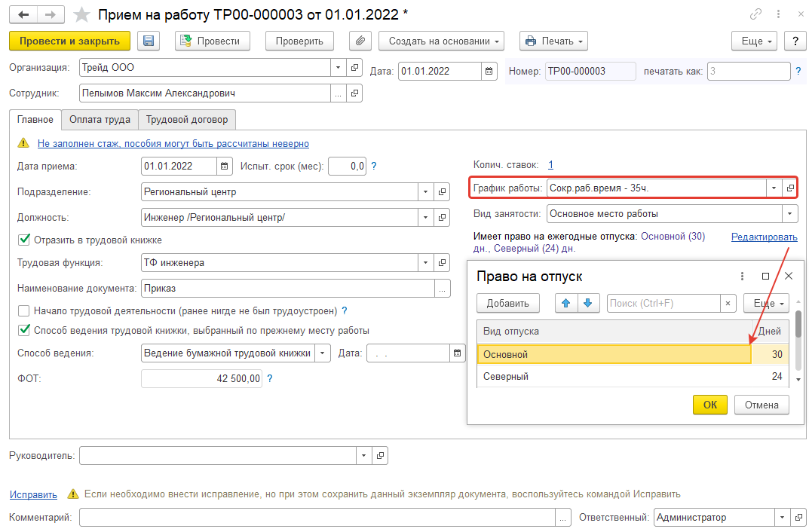The width and height of the screenshot is (809, 532).
Task: Open the calendar picker for Дата приема
Action: [225, 166]
